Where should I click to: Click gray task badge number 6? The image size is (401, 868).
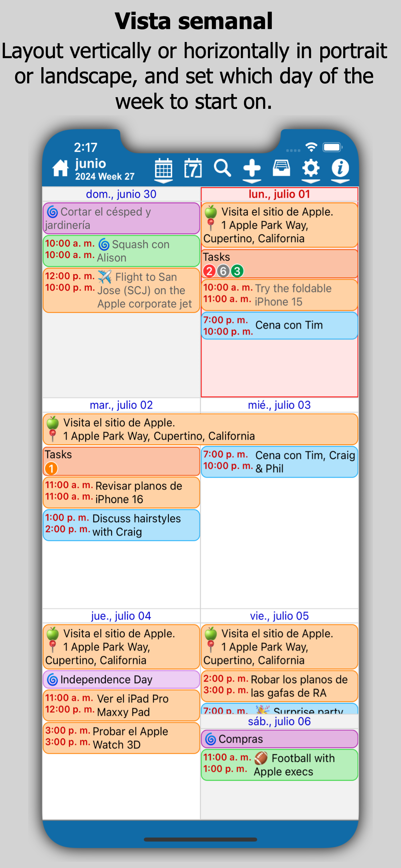(223, 271)
